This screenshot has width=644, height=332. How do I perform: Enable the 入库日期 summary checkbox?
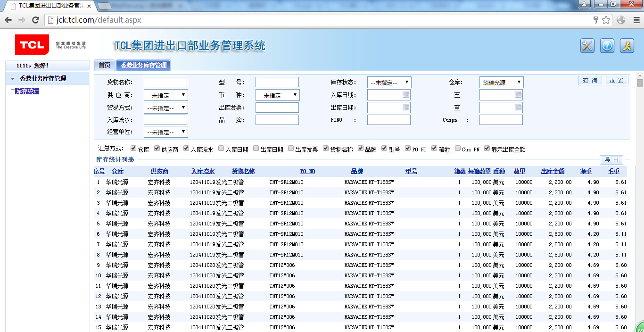[x=221, y=149]
